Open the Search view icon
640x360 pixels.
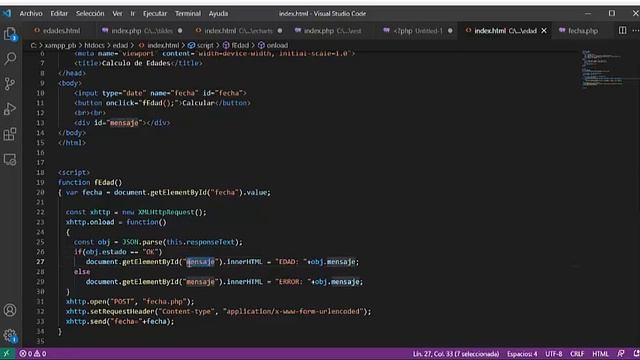10,58
